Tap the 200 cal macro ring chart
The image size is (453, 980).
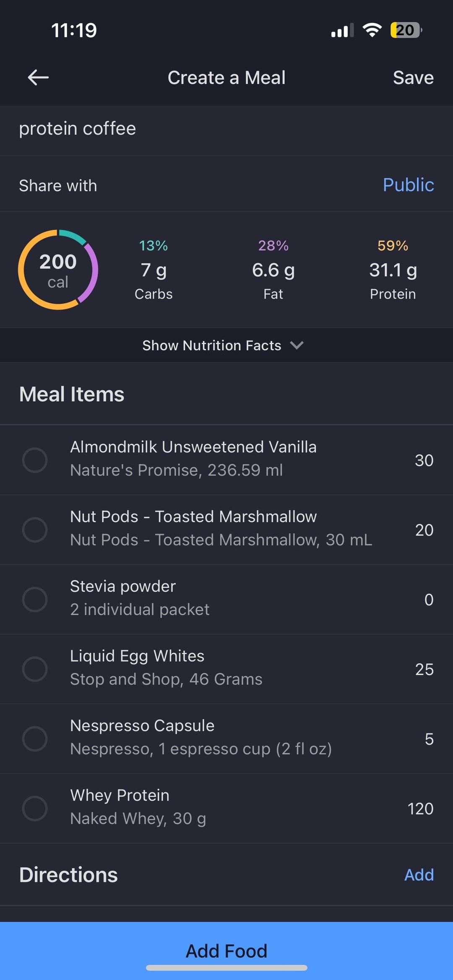point(58,270)
